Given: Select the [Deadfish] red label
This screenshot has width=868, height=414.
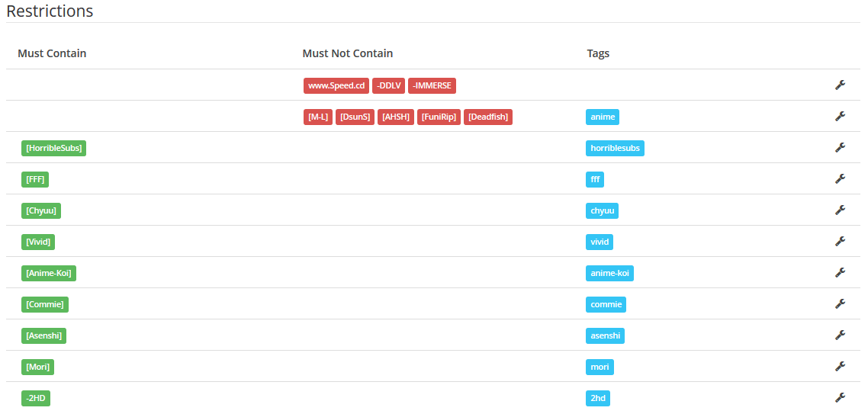Looking at the screenshot, I should click(488, 117).
